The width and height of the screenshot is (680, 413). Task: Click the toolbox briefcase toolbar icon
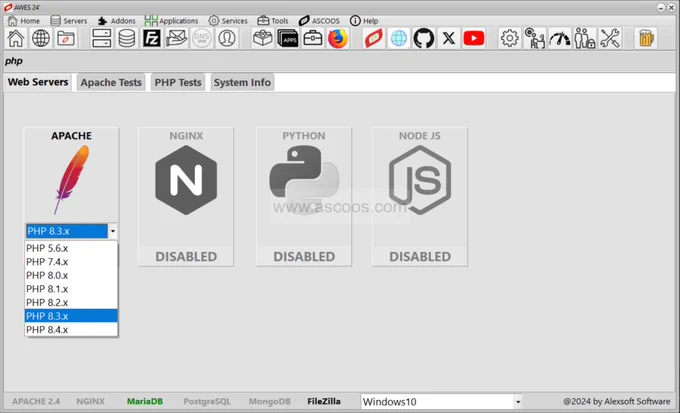tap(313, 38)
